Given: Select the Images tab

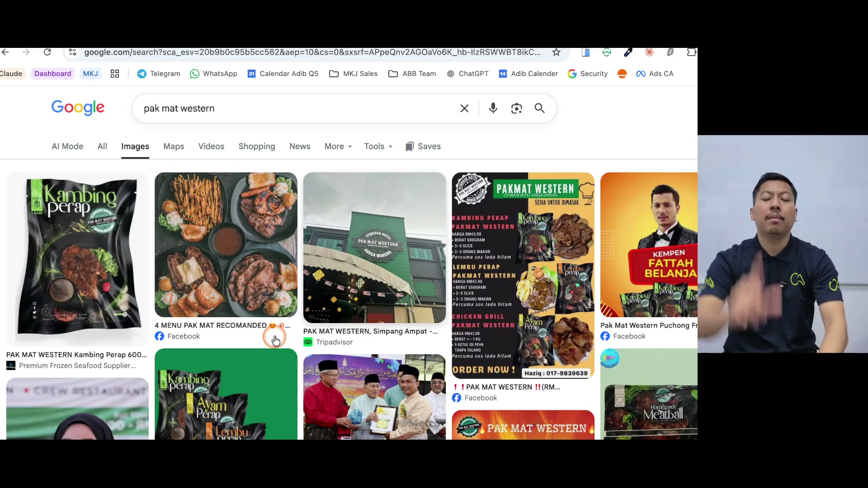Looking at the screenshot, I should click(x=135, y=146).
